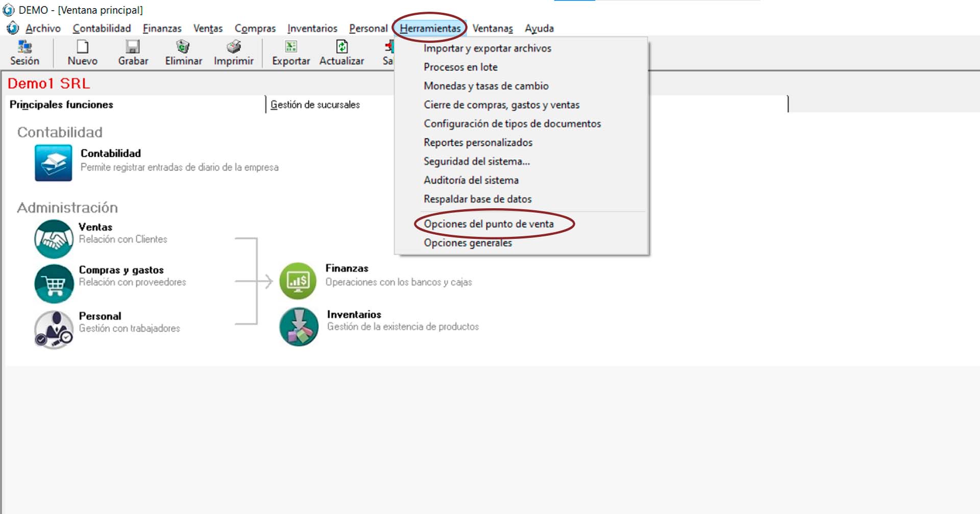The width and height of the screenshot is (980, 514).
Task: Click the Eliminar trash icon
Action: point(183,47)
